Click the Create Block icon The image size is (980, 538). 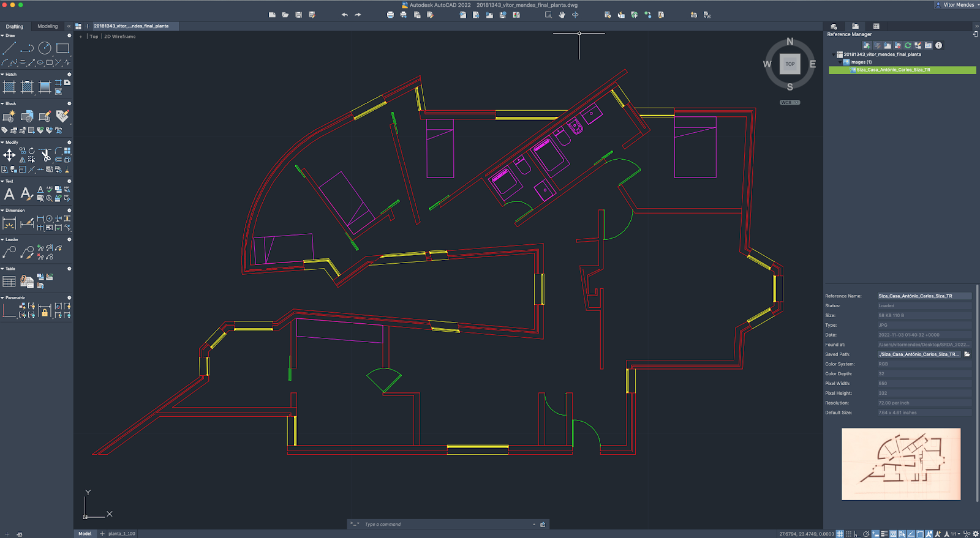(x=9, y=116)
